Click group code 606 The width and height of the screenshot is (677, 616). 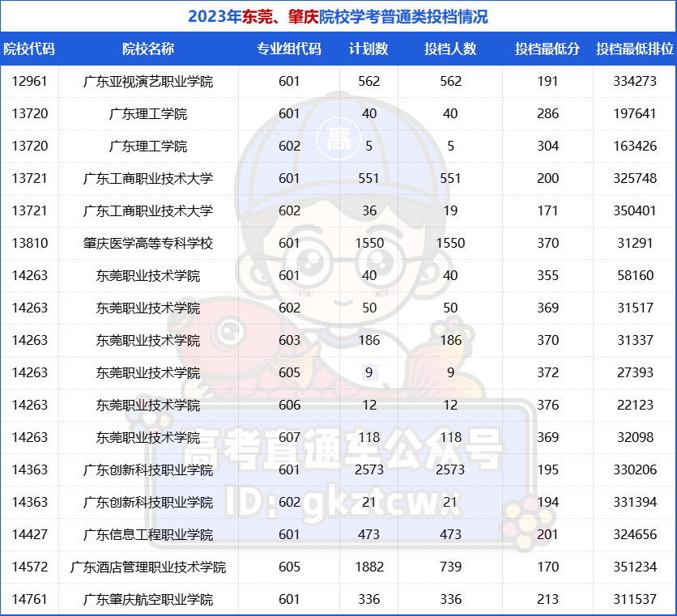289,405
